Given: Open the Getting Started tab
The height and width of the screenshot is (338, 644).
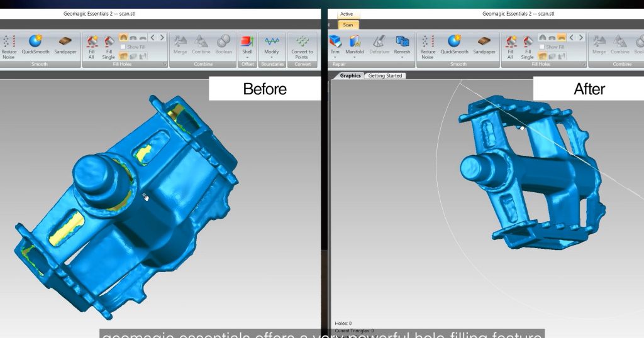Looking at the screenshot, I should (x=385, y=75).
